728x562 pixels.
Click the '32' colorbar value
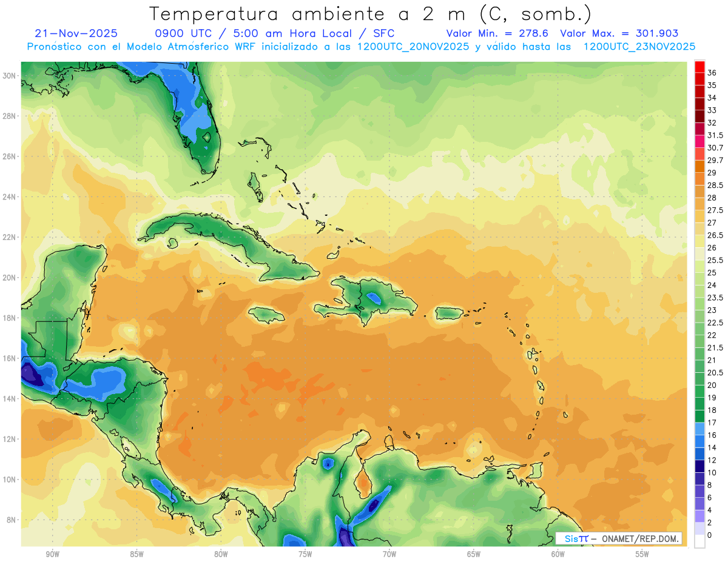click(x=712, y=123)
